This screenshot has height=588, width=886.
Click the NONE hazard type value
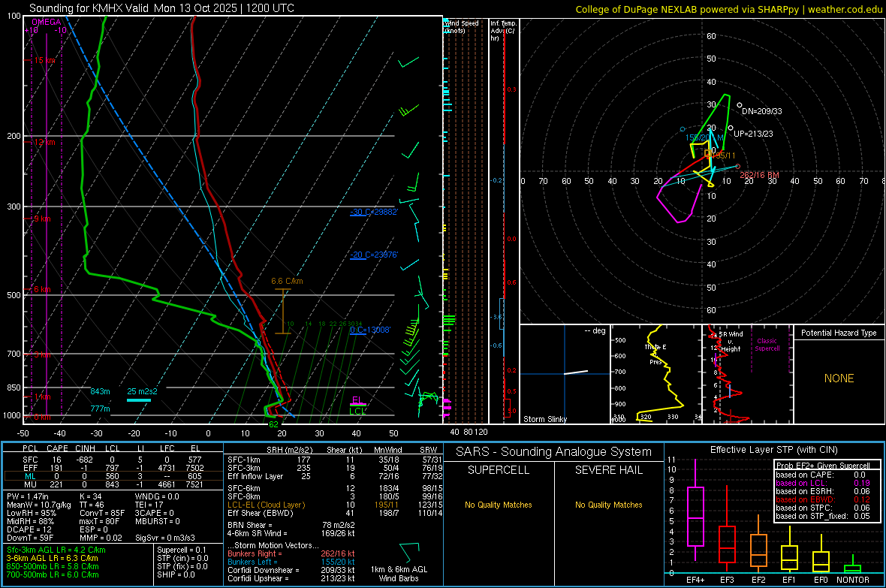[x=839, y=378]
